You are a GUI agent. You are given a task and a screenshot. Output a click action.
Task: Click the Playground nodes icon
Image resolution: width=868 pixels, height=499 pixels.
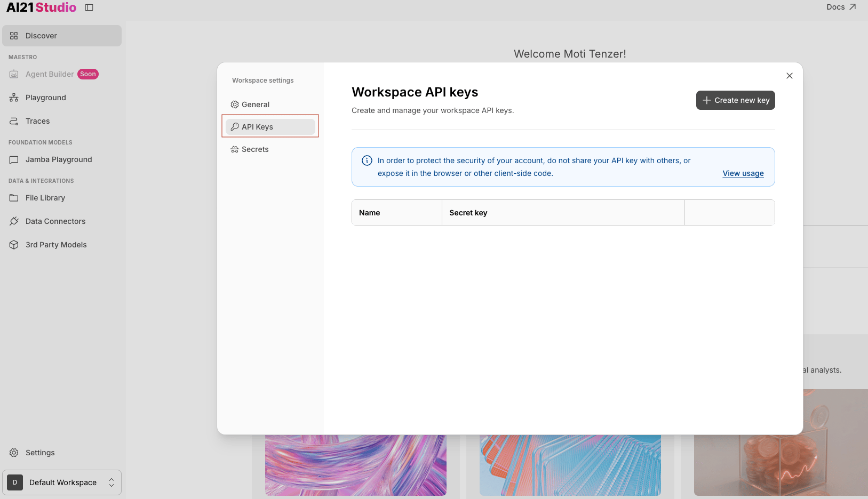tap(14, 98)
